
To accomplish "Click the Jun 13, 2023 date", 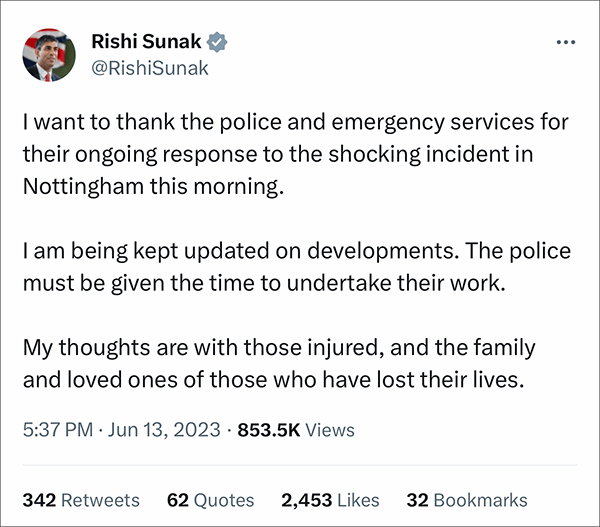I will (x=164, y=429).
